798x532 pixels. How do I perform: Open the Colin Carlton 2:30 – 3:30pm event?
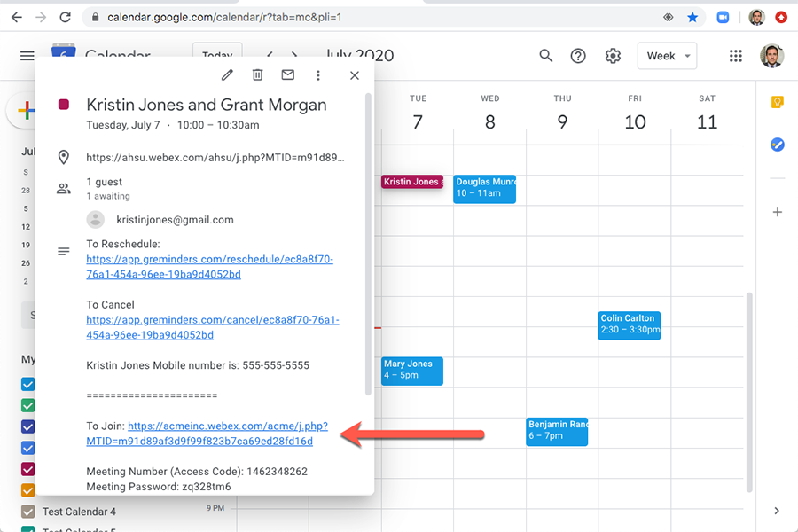[629, 325]
